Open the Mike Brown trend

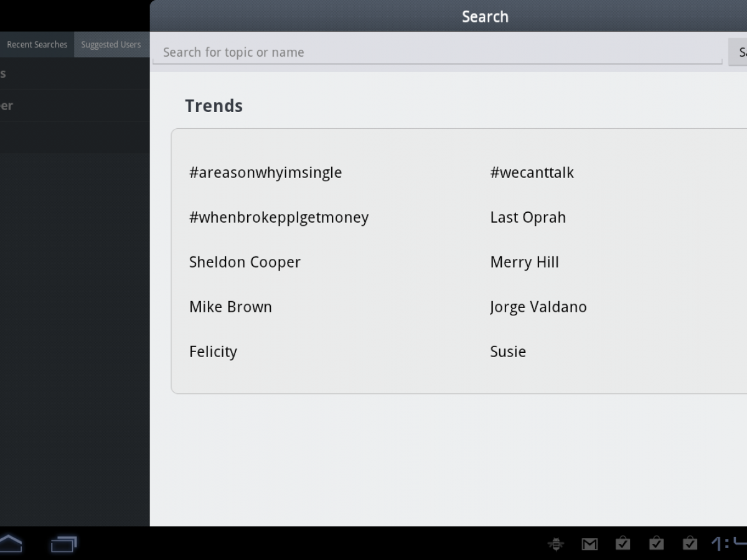click(x=230, y=307)
